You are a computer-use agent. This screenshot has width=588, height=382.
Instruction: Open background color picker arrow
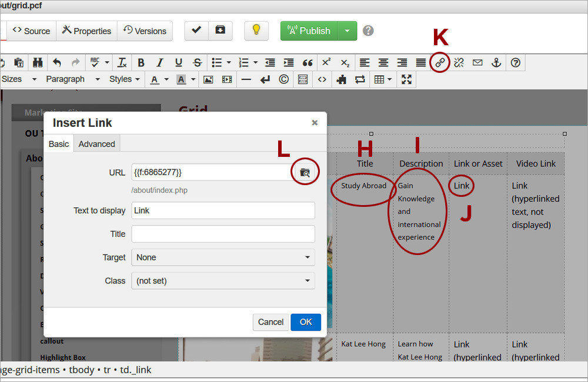click(x=193, y=79)
